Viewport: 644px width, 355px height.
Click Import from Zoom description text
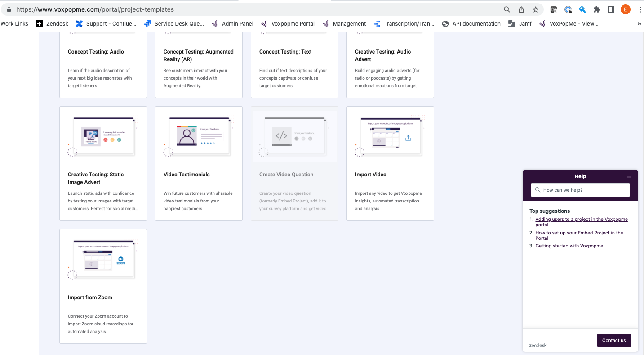pyautogui.click(x=101, y=324)
